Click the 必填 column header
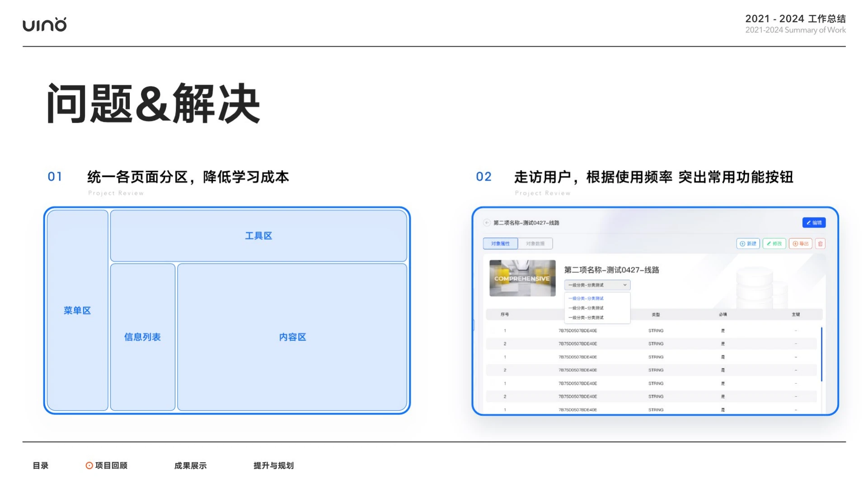The image size is (868, 488). click(723, 315)
